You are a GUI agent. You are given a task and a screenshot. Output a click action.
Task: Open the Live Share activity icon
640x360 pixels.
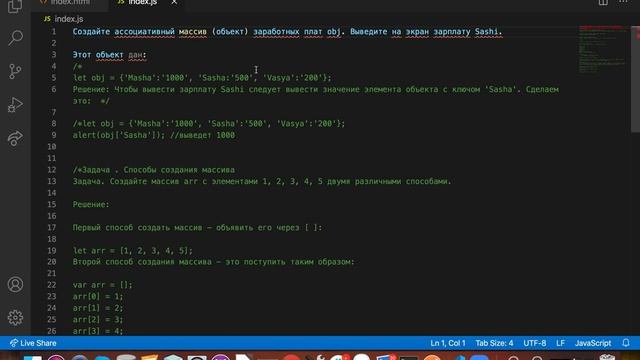point(15,138)
